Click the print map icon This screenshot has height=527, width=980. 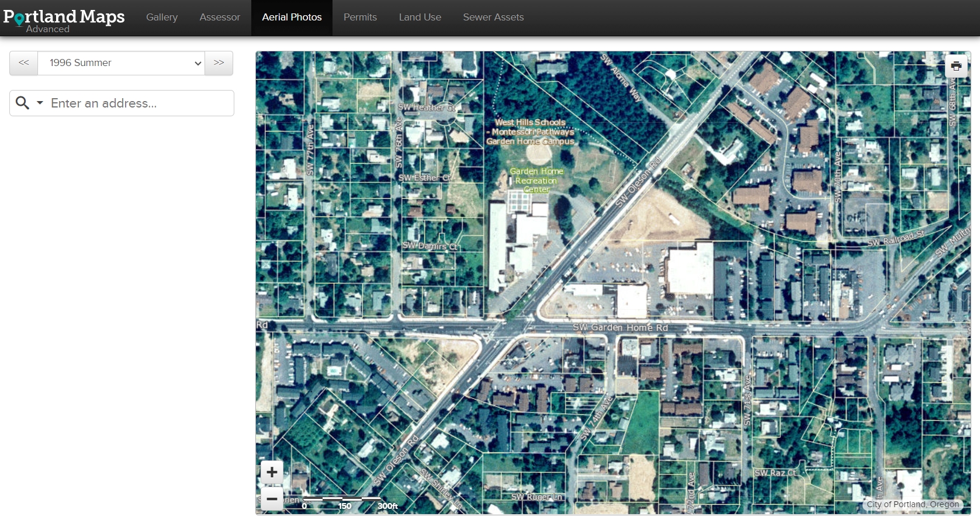[955, 66]
